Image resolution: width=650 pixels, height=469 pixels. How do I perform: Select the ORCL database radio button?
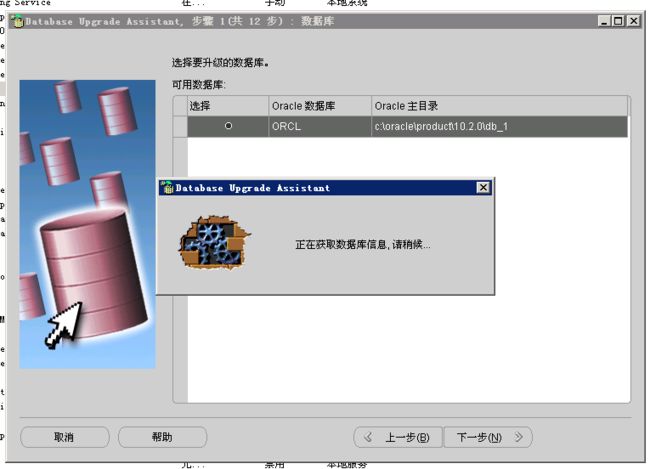click(x=228, y=126)
